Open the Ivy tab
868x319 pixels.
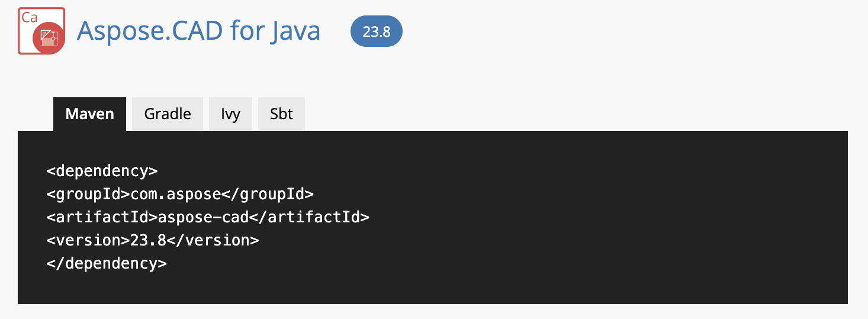[230, 114]
